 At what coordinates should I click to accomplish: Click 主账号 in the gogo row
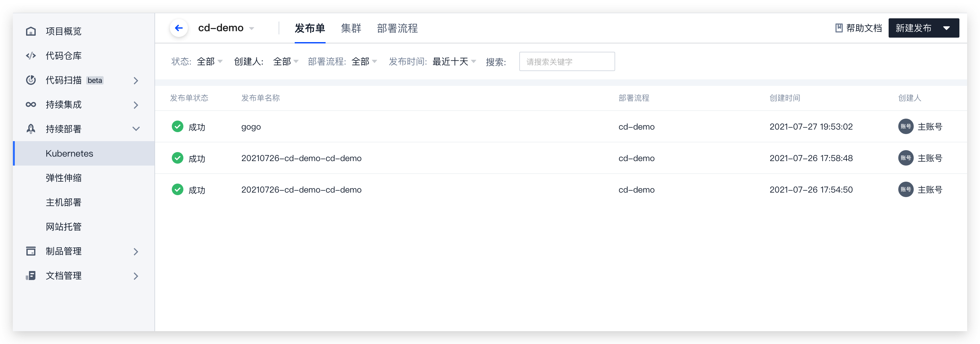(x=930, y=127)
